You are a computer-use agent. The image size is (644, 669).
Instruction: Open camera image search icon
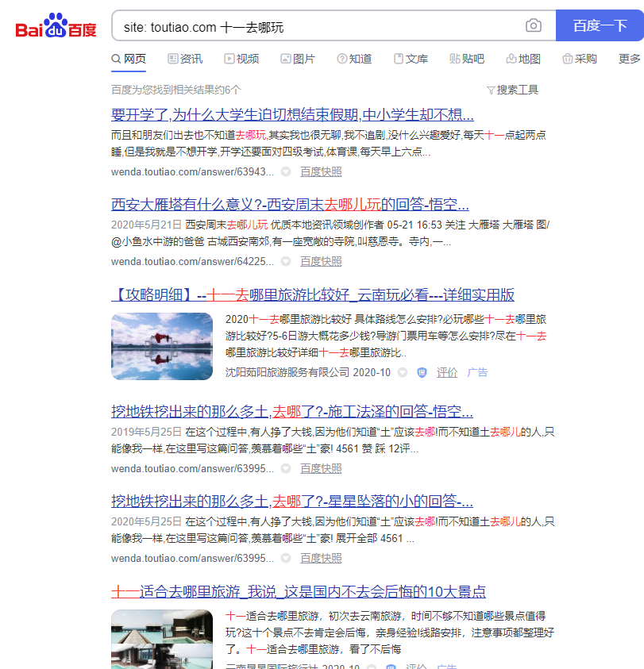point(534,25)
